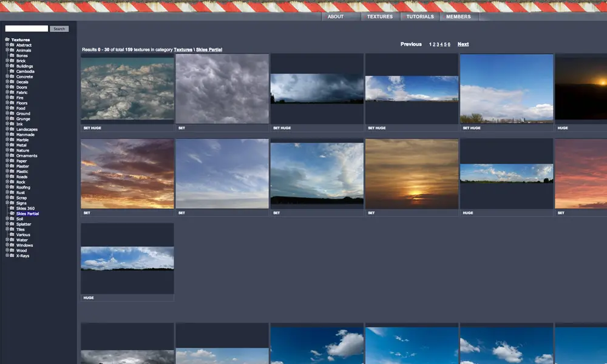Open the TUTORIALS navigation tab
607x364 pixels.
[x=420, y=16]
